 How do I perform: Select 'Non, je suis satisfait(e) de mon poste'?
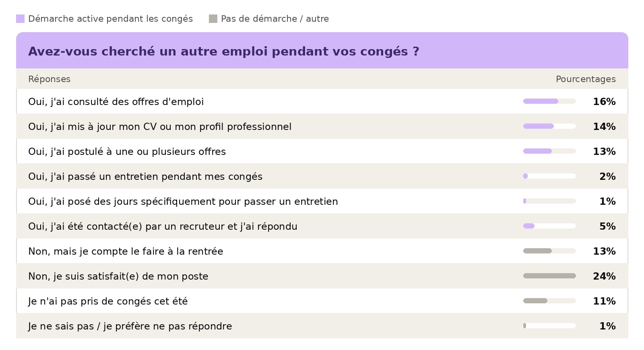click(322, 276)
